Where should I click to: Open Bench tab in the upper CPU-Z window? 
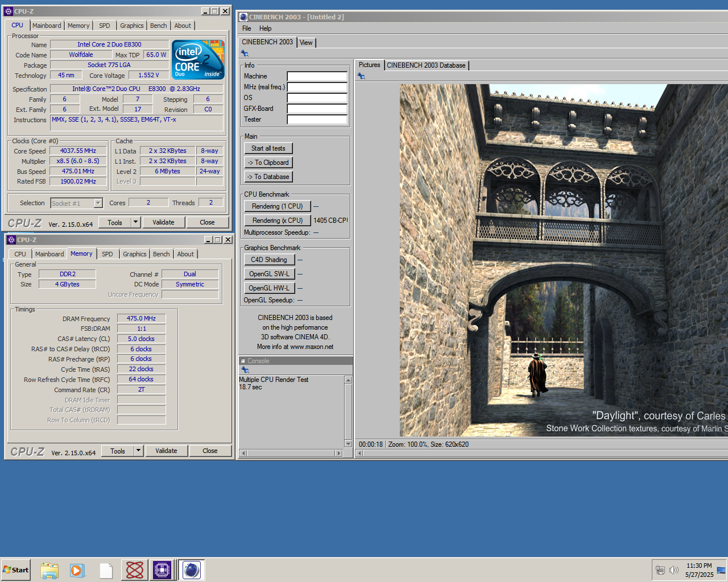pyautogui.click(x=159, y=26)
